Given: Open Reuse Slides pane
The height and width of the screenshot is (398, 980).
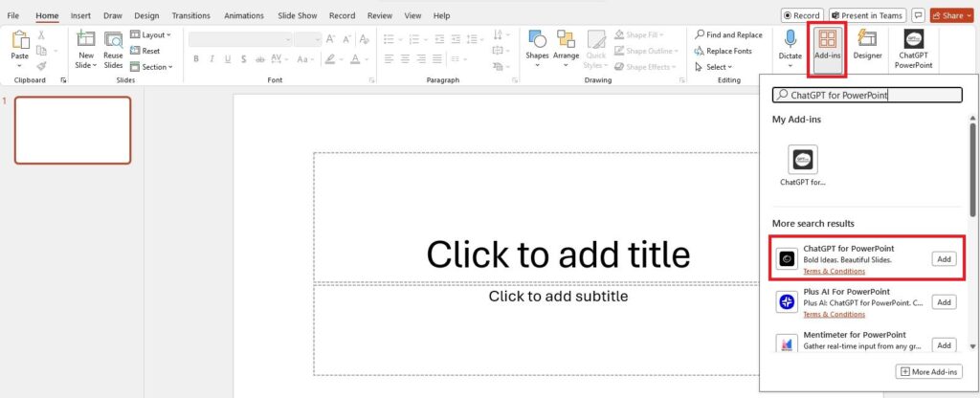Looking at the screenshot, I should pyautogui.click(x=113, y=49).
